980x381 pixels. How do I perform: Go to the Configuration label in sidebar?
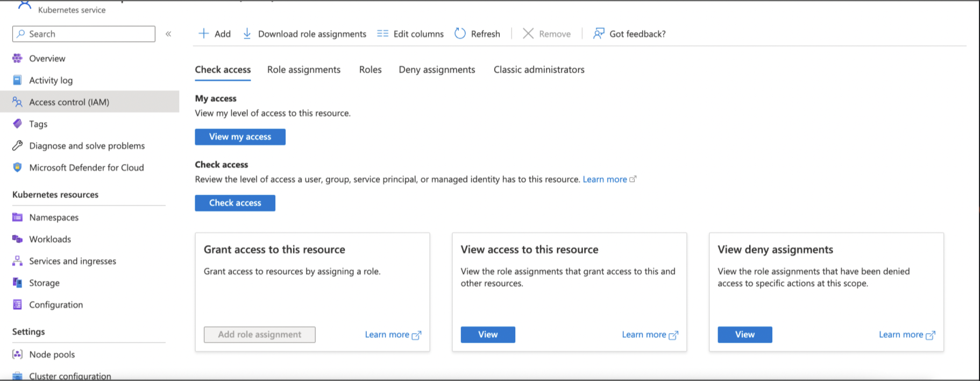[56, 305]
